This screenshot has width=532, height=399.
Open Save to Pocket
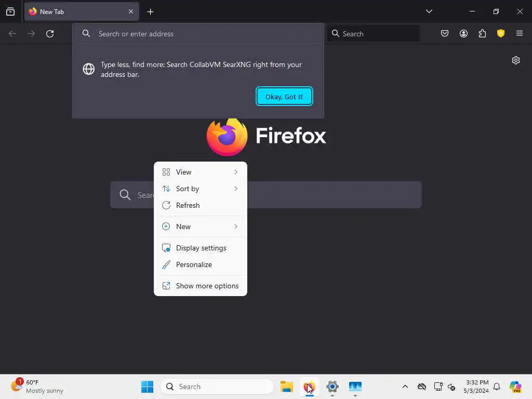pyautogui.click(x=445, y=33)
